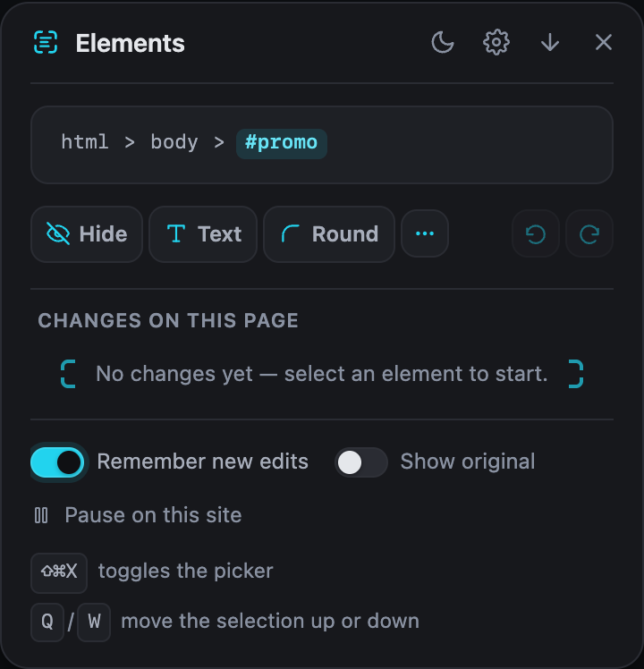Image resolution: width=644 pixels, height=669 pixels.
Task: Click the shortcut key badge for picker
Action: 59,573
